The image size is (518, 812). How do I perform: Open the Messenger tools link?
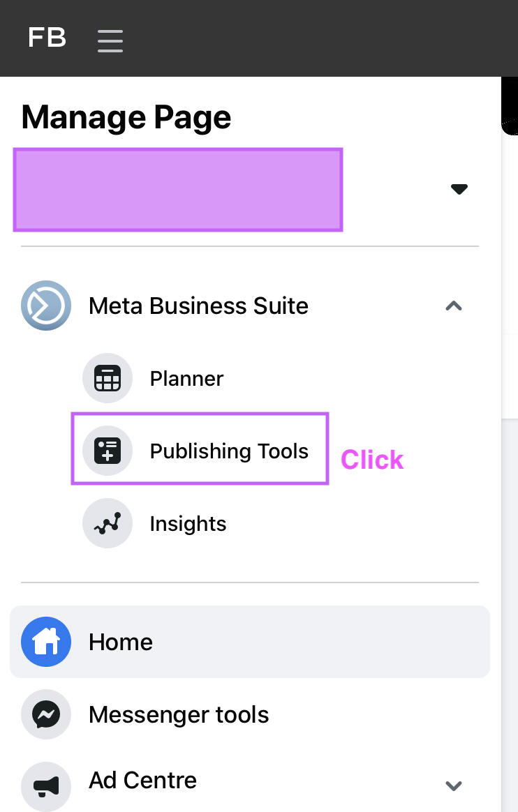(x=179, y=714)
